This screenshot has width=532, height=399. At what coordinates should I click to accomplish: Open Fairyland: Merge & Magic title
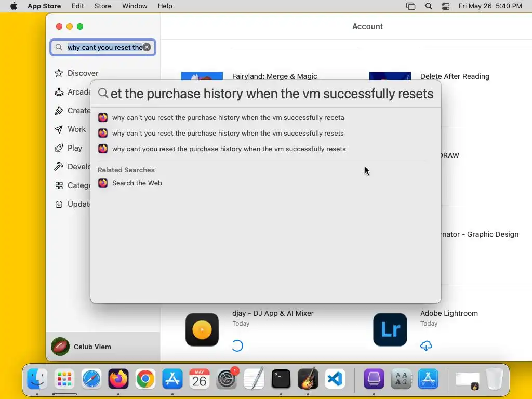[x=274, y=76]
